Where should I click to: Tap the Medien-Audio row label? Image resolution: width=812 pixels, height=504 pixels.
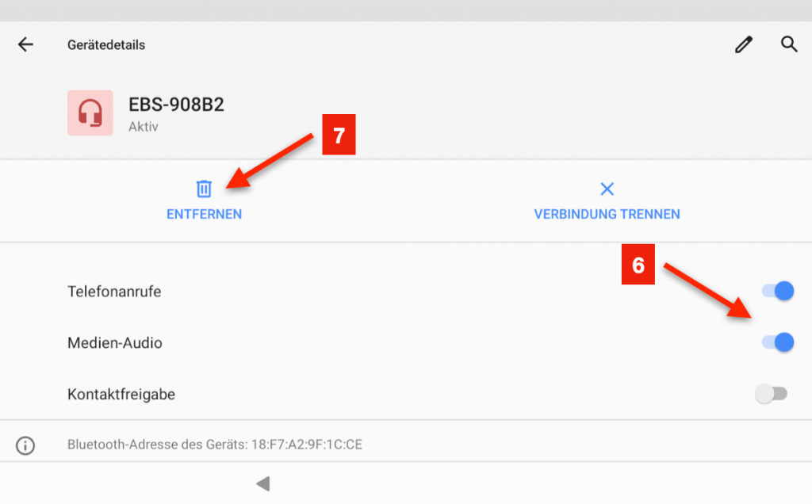(x=115, y=343)
